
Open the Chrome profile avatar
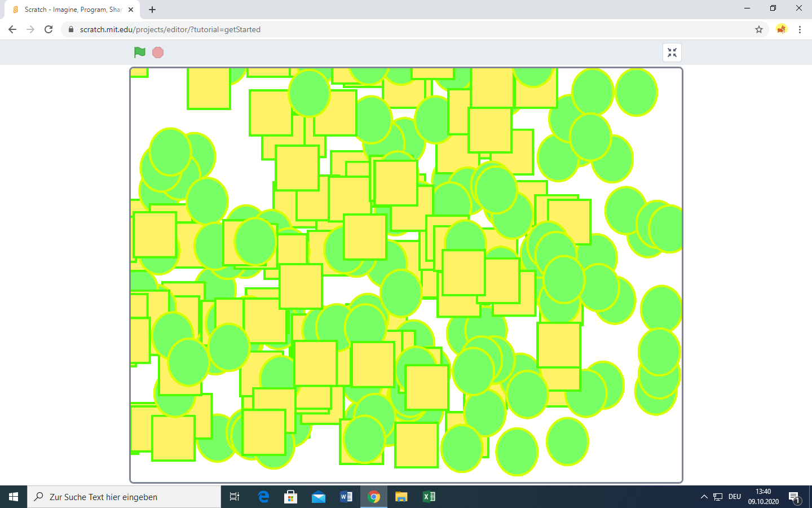click(781, 29)
